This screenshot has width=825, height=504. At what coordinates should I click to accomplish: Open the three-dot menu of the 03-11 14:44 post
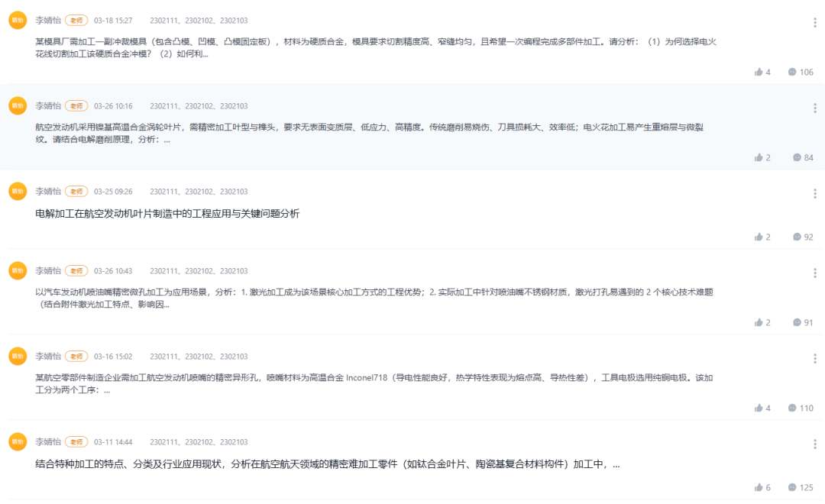pyautogui.click(x=815, y=444)
